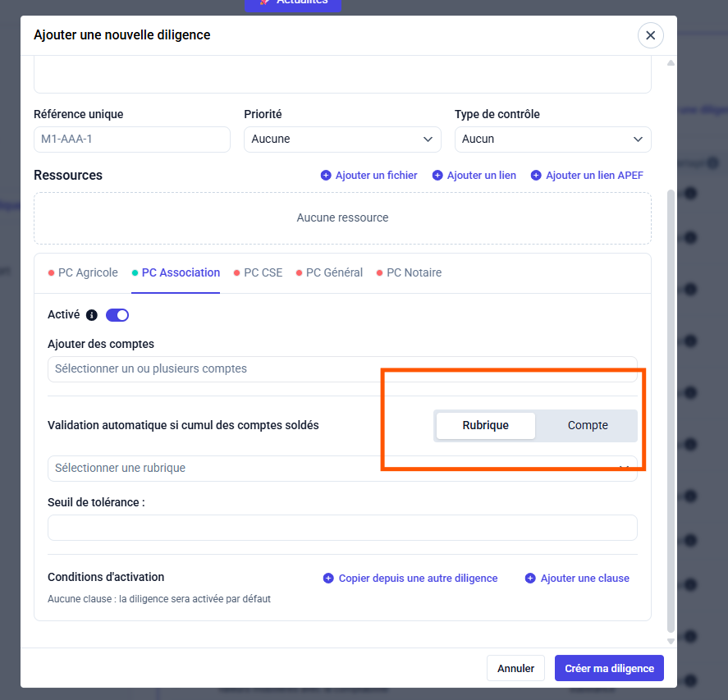The image size is (728, 700).
Task: Click the plus icon for Ajouter une clause
Action: click(530, 579)
